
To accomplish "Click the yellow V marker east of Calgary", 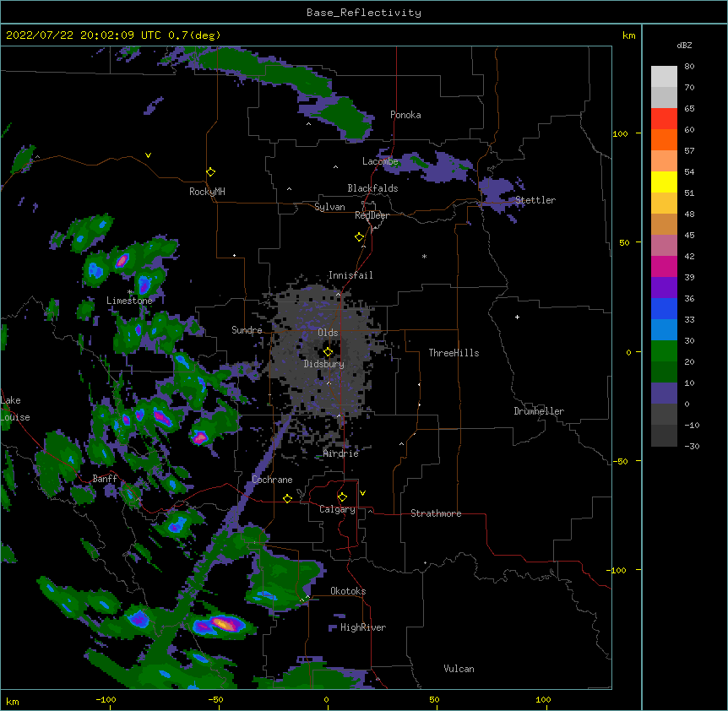I will point(362,493).
